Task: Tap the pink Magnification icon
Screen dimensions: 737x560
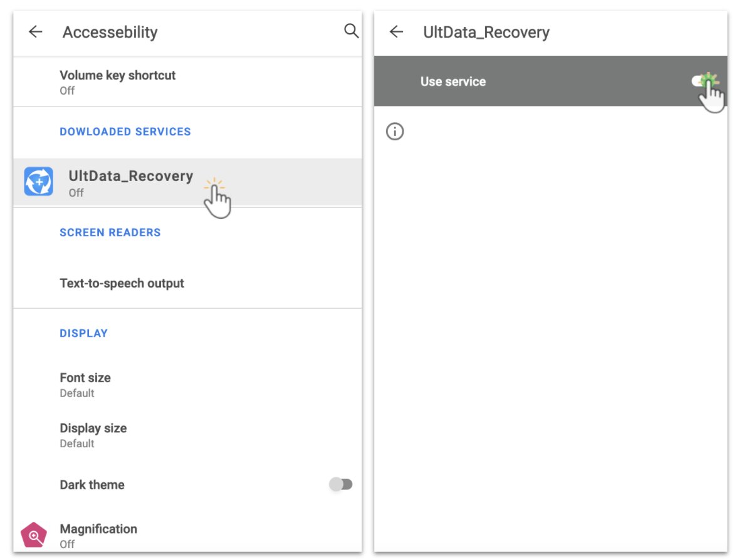Action: [x=34, y=535]
